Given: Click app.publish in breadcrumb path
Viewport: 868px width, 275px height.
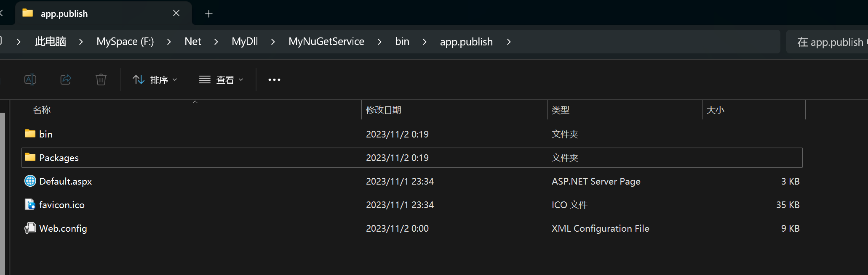Looking at the screenshot, I should [x=466, y=42].
